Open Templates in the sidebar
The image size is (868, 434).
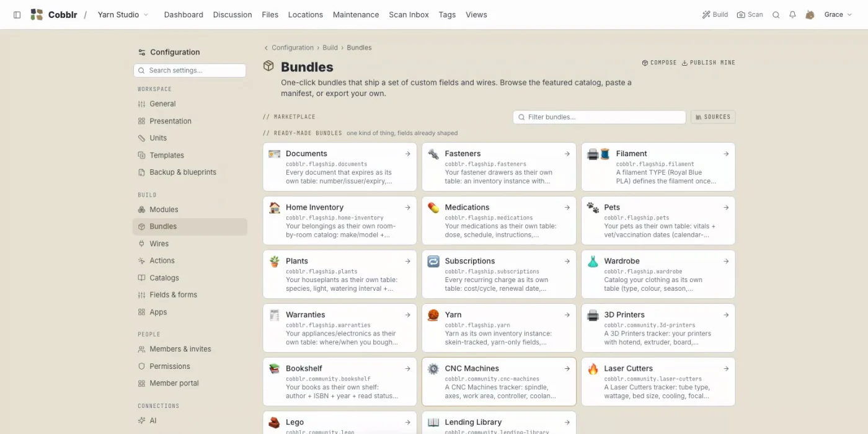[x=190, y=156]
